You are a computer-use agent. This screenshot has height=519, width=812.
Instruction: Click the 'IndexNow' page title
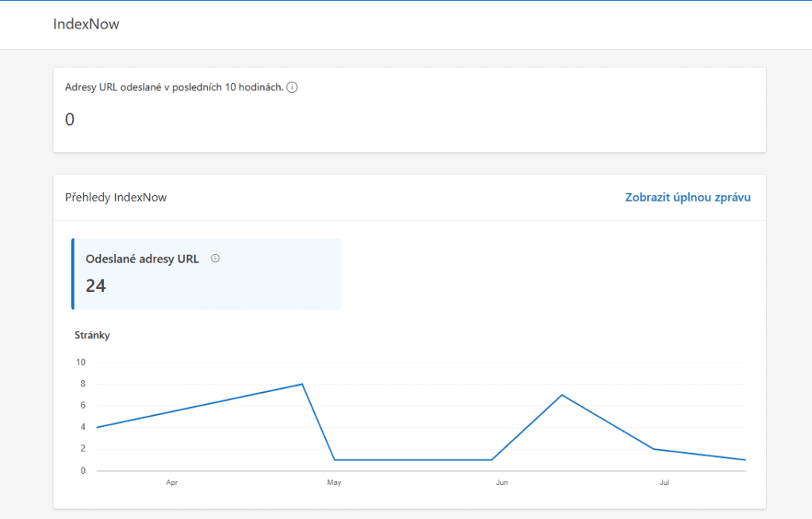tap(86, 24)
